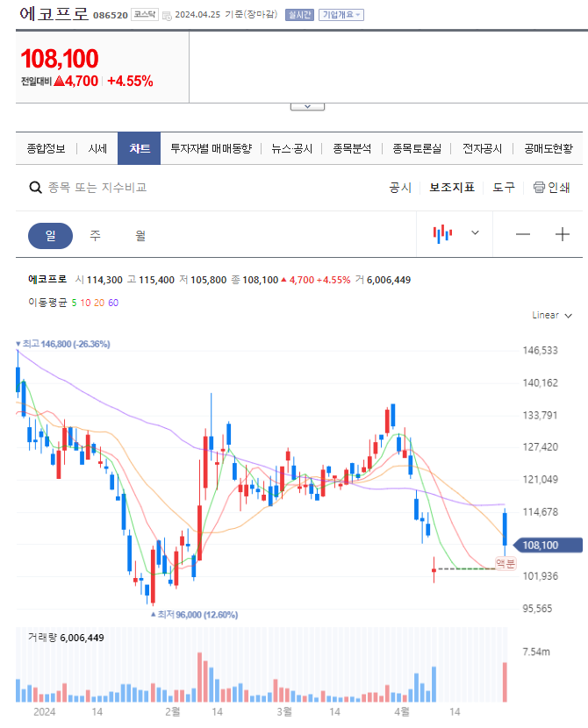Open the Linear scale dropdown
The image size is (588, 728).
552,315
